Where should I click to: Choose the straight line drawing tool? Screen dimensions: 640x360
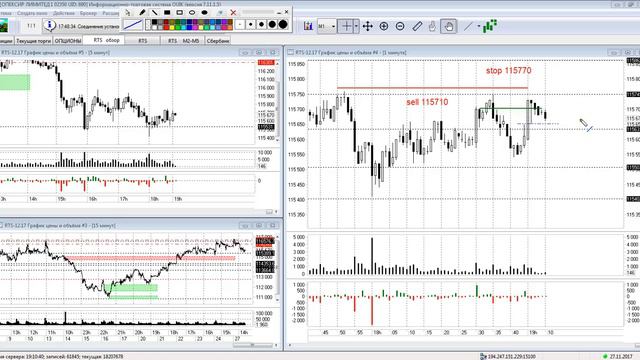coord(155,13)
